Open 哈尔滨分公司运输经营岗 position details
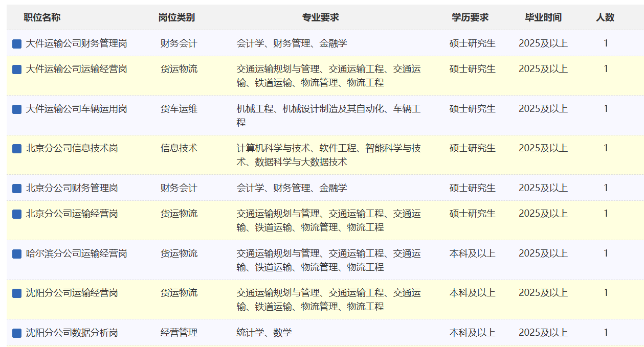The image size is (644, 347). [76, 254]
